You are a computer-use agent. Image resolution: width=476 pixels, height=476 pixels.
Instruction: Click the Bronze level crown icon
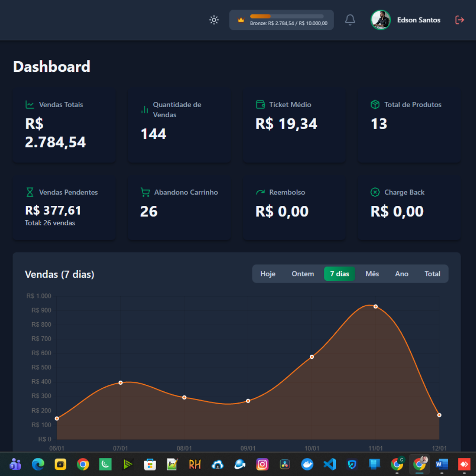[241, 20]
